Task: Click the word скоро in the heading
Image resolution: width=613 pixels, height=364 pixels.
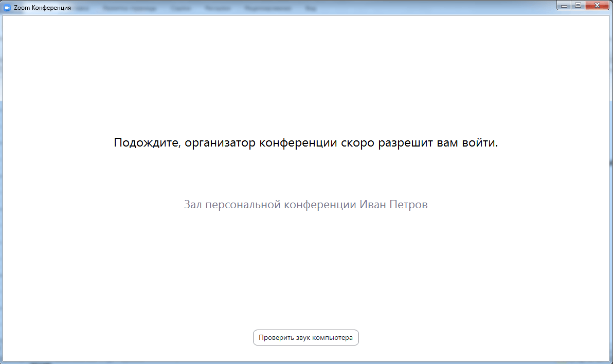Action: tap(358, 143)
